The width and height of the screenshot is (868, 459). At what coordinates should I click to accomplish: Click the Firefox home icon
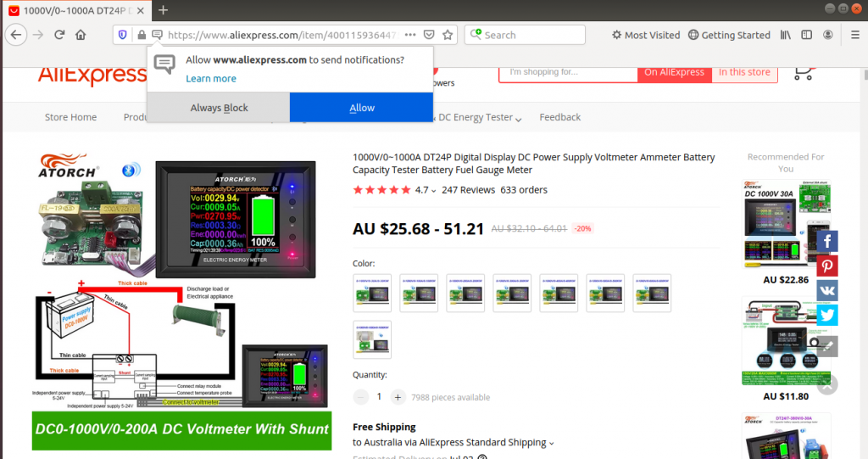point(81,35)
